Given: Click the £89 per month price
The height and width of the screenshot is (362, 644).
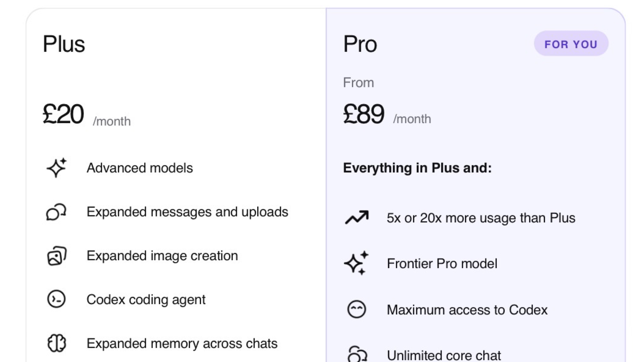Looking at the screenshot, I should 364,115.
